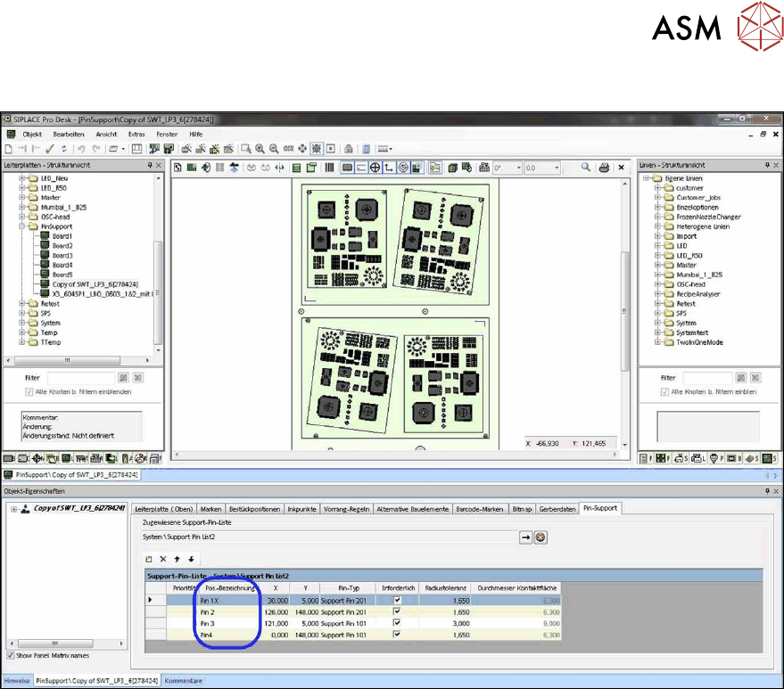This screenshot has width=784, height=689.
Task: Expand the FrozenNozzleChanger folder
Action: click(658, 217)
